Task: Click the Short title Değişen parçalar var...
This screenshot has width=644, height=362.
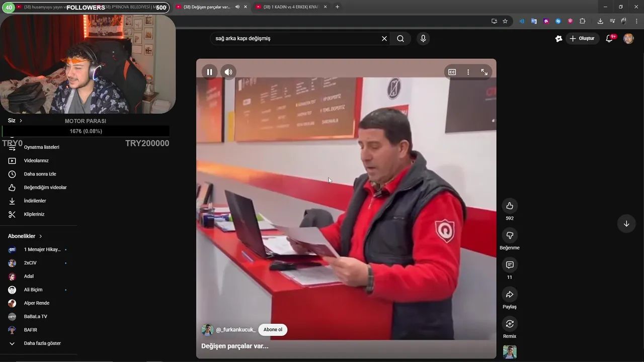Action: pos(234,346)
